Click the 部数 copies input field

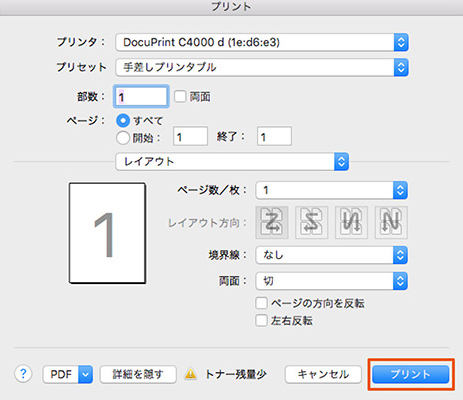point(141,97)
